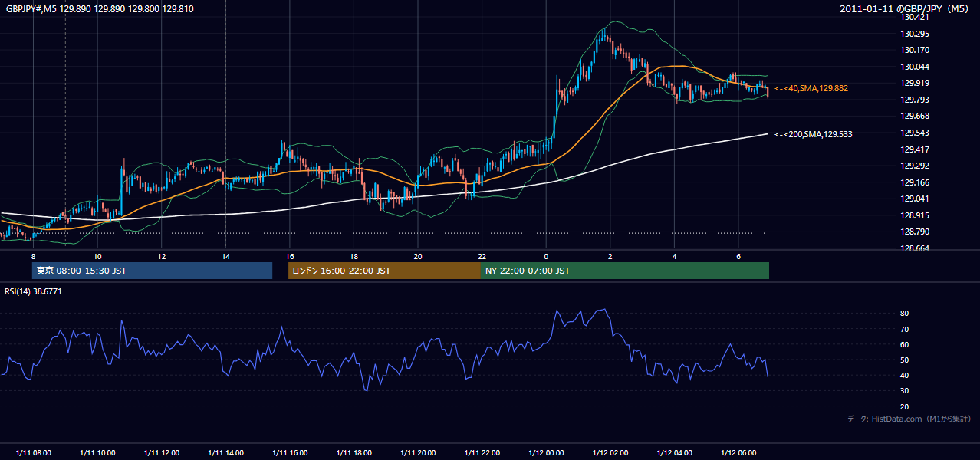980x460 pixels.
Task: Click hour tick 20 under the price chart
Action: coord(417,255)
